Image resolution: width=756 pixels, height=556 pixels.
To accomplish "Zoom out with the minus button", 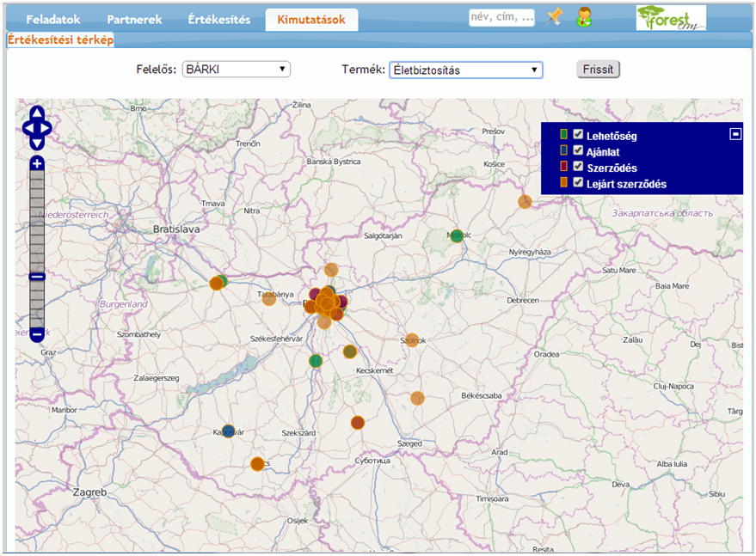I will [x=37, y=334].
